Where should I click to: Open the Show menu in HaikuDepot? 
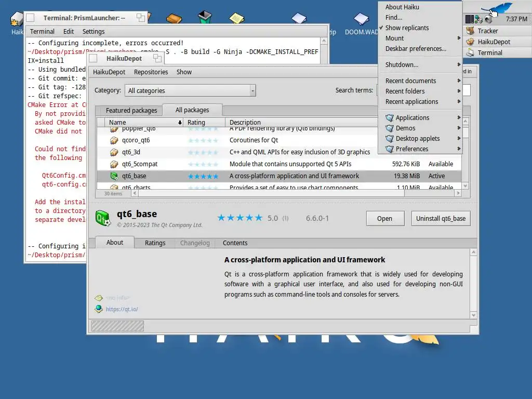(184, 72)
